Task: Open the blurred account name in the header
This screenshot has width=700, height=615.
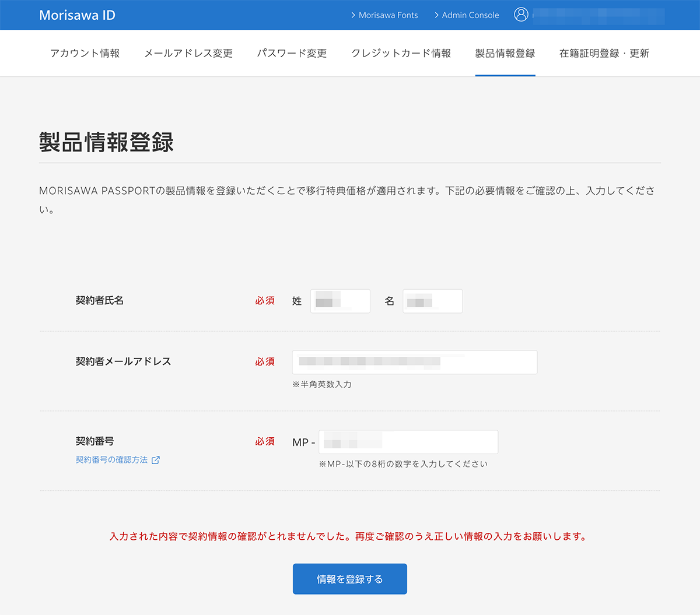Action: (x=598, y=16)
